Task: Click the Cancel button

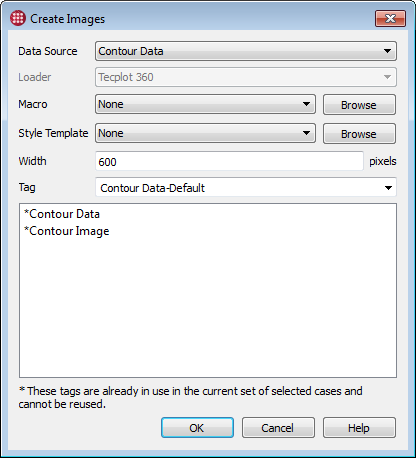Action: tap(278, 428)
